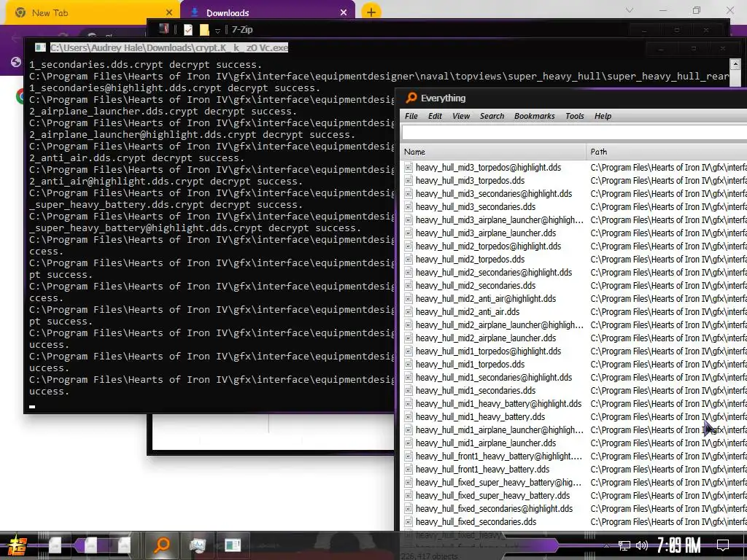Focus the Everything search input box
The image size is (747, 560).
pyautogui.click(x=574, y=133)
